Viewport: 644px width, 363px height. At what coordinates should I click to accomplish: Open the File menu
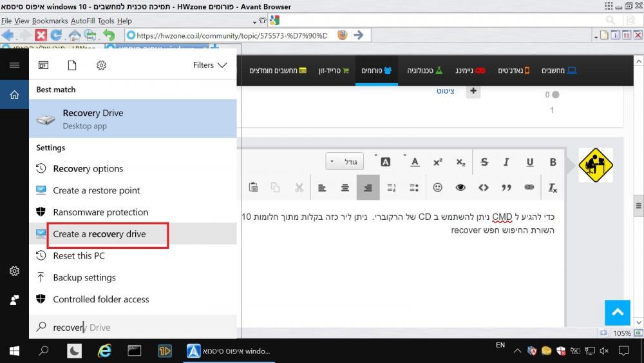[6, 21]
